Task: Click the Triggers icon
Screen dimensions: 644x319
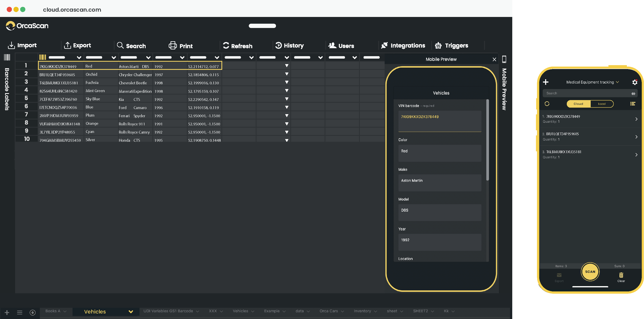Action: [438, 45]
